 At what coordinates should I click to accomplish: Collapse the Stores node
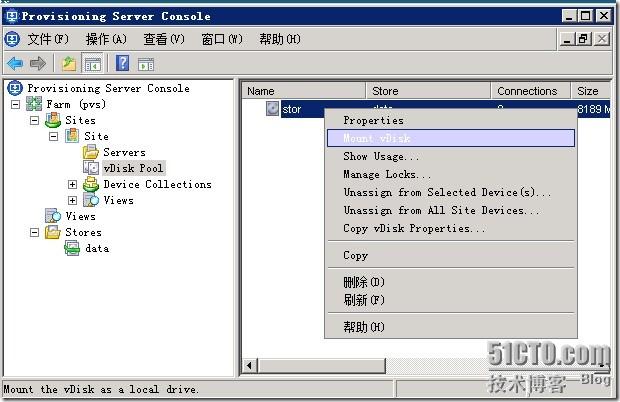point(34,232)
